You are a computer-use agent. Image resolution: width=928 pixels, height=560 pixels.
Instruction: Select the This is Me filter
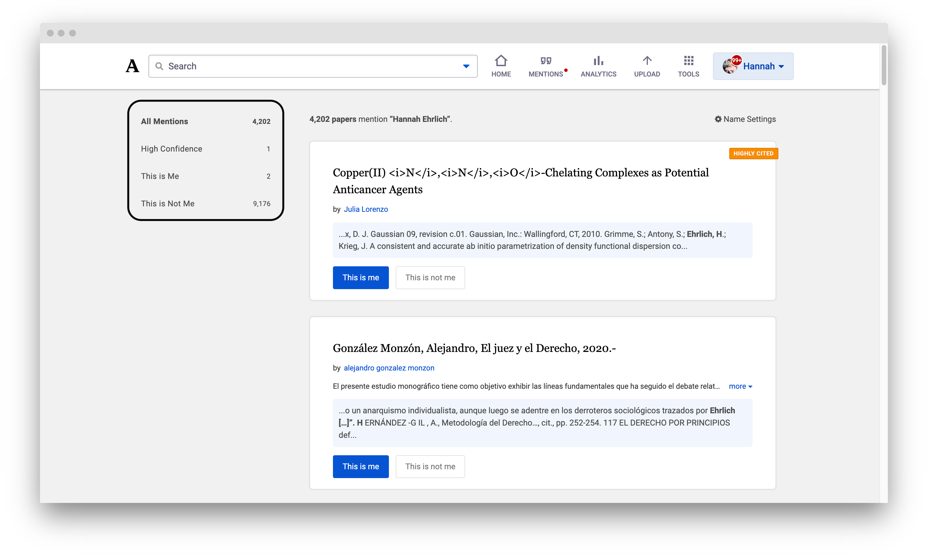pyautogui.click(x=160, y=176)
